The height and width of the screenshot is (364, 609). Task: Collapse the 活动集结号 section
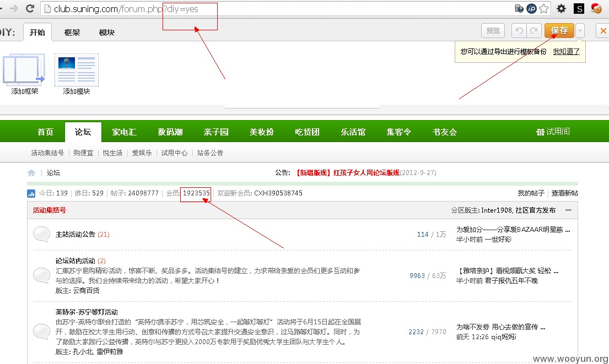(568, 210)
